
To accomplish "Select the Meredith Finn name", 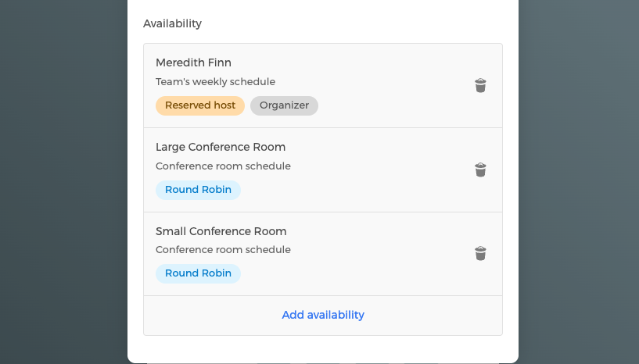I will [x=193, y=62].
